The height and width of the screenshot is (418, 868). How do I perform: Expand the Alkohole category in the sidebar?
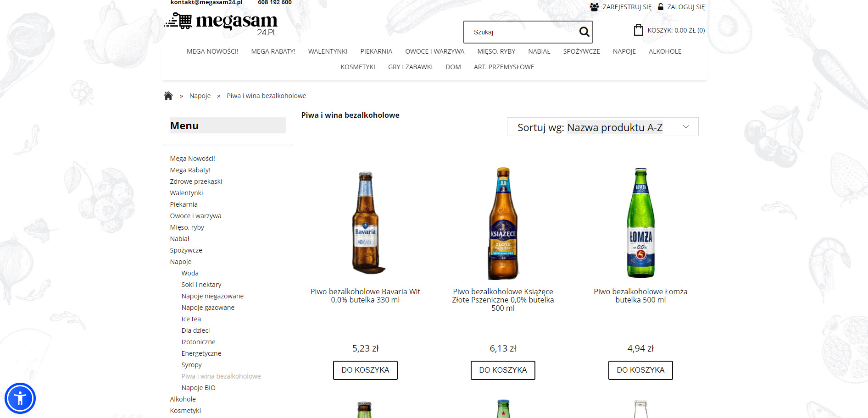183,399
